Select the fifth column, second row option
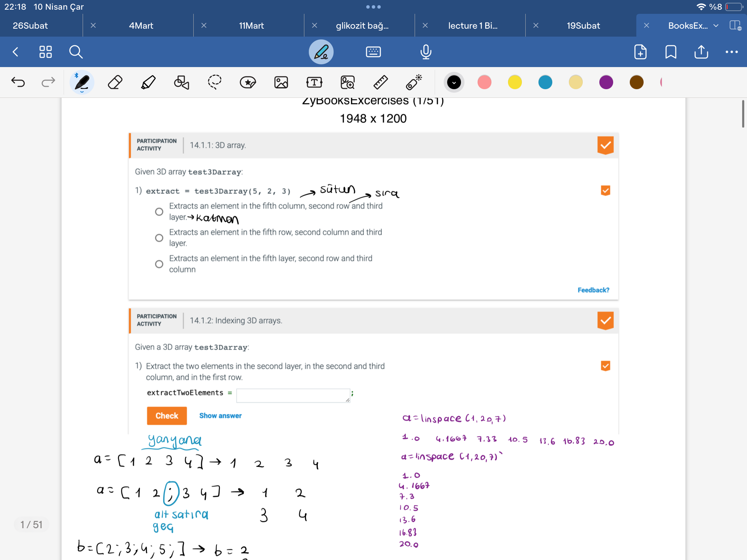 tap(159, 212)
